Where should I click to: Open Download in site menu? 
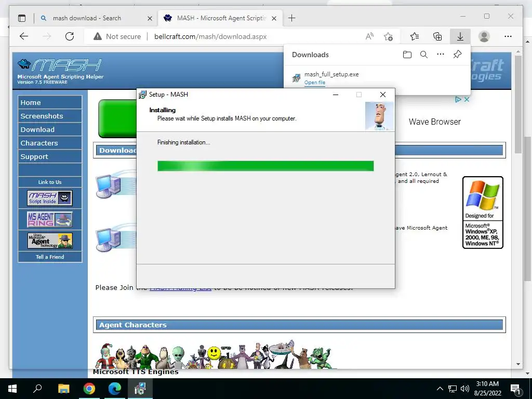(x=50, y=129)
